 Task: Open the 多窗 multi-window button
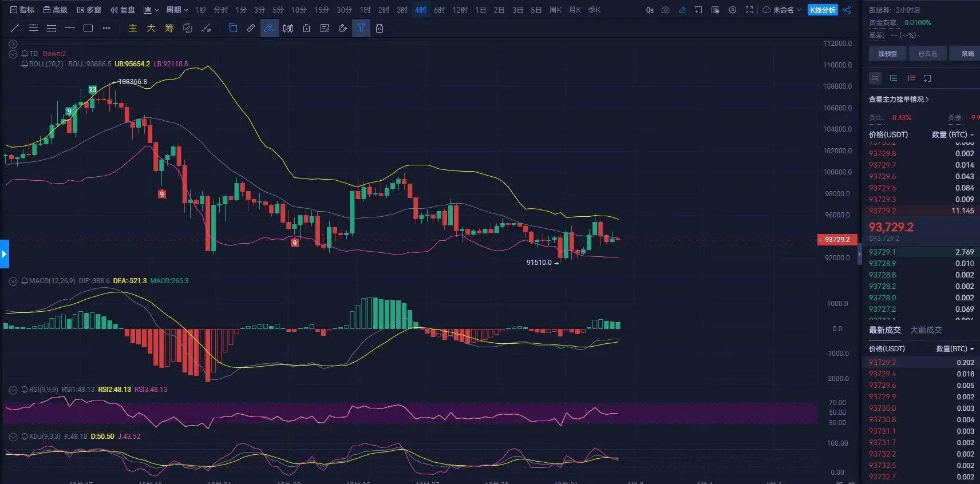[89, 10]
